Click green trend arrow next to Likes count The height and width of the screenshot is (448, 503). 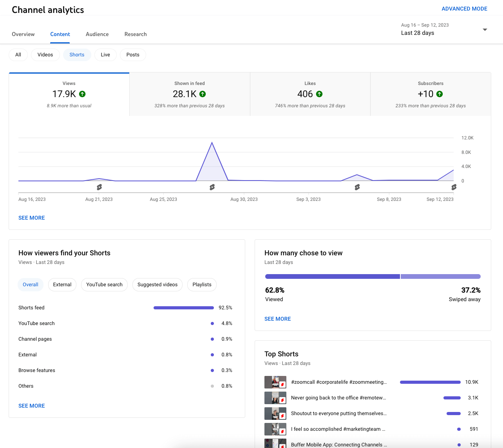pyautogui.click(x=319, y=94)
